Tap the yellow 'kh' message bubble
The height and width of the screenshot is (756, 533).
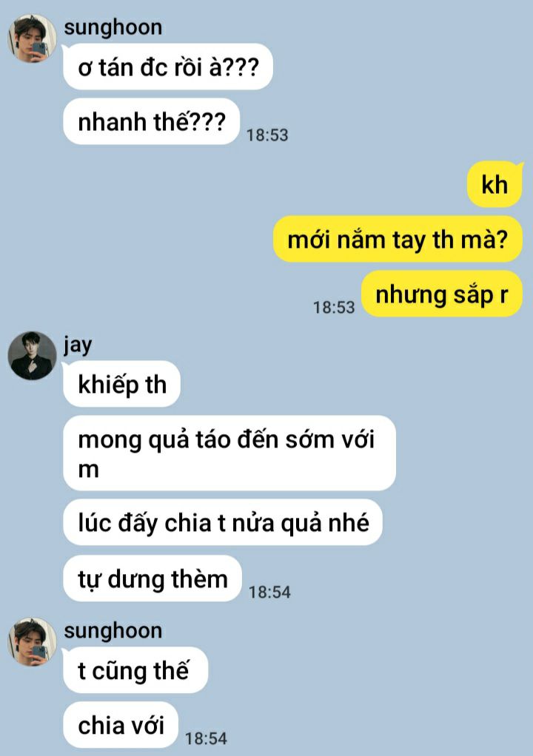[x=495, y=185]
